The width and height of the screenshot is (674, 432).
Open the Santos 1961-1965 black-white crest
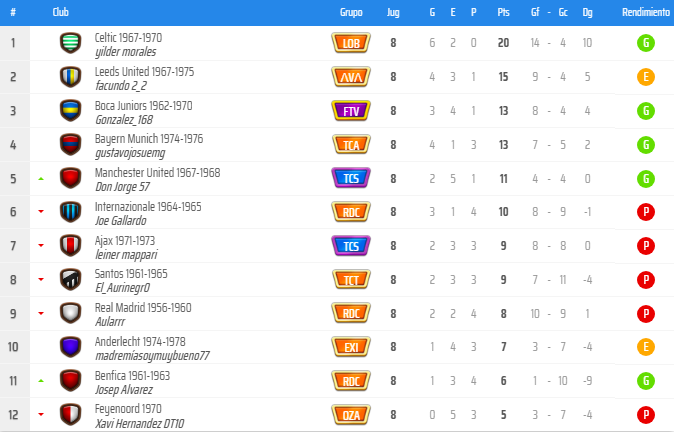coord(70,280)
